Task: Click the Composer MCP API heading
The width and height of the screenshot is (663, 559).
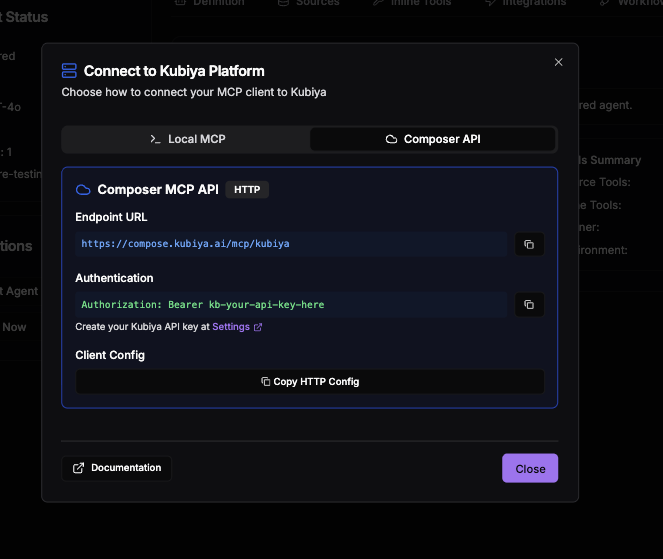Action: point(158,189)
